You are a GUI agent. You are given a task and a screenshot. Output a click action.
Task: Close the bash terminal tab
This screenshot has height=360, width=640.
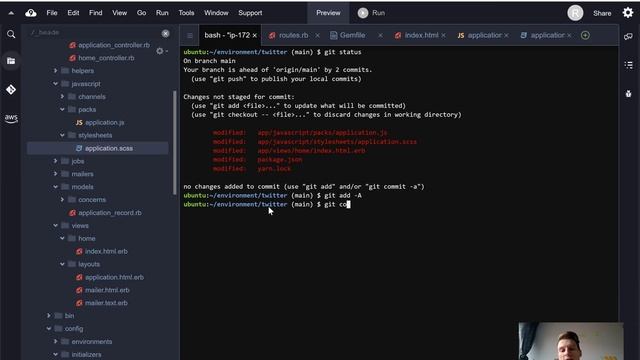[x=255, y=36]
